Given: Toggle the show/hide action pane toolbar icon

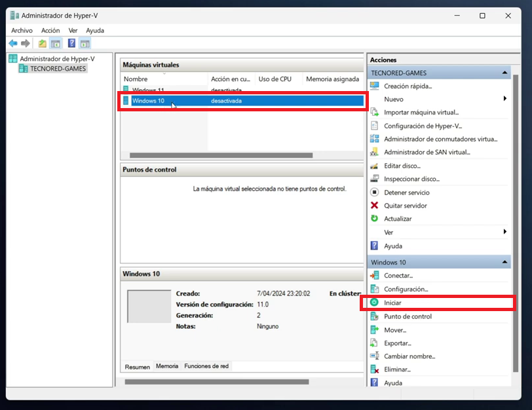Looking at the screenshot, I should pyautogui.click(x=85, y=43).
